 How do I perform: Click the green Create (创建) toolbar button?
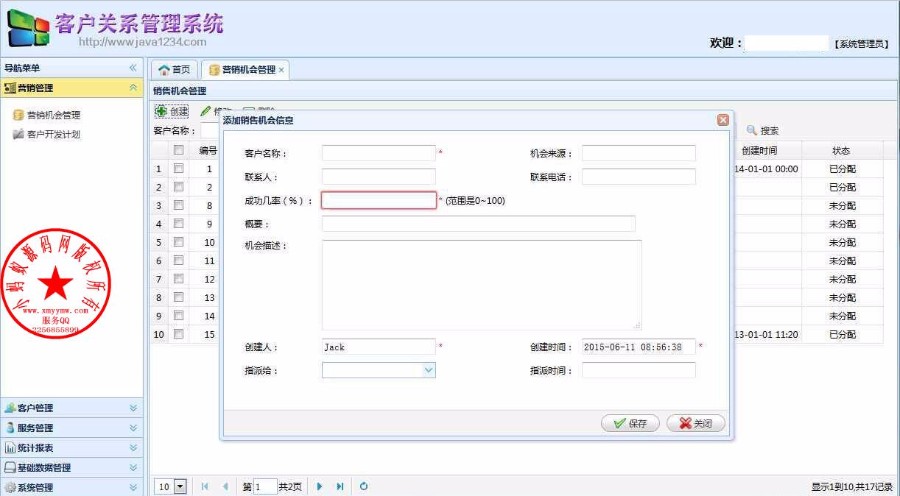click(x=172, y=111)
